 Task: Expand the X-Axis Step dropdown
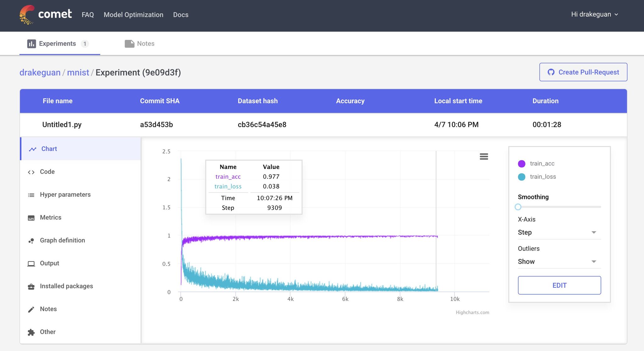click(559, 232)
